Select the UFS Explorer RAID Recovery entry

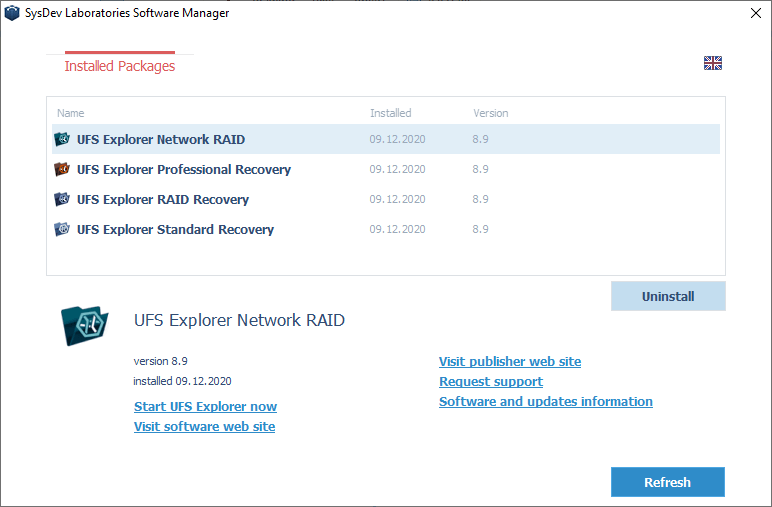pyautogui.click(x=162, y=199)
